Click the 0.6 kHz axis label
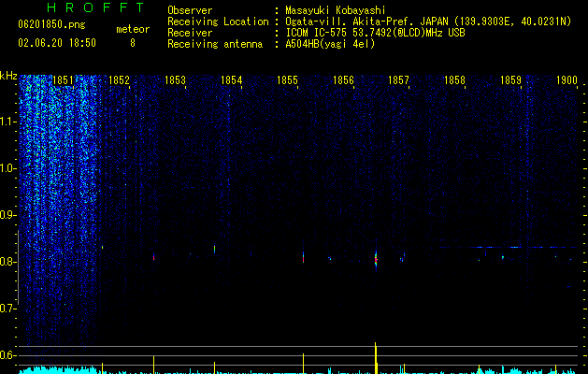 pyautogui.click(x=8, y=355)
